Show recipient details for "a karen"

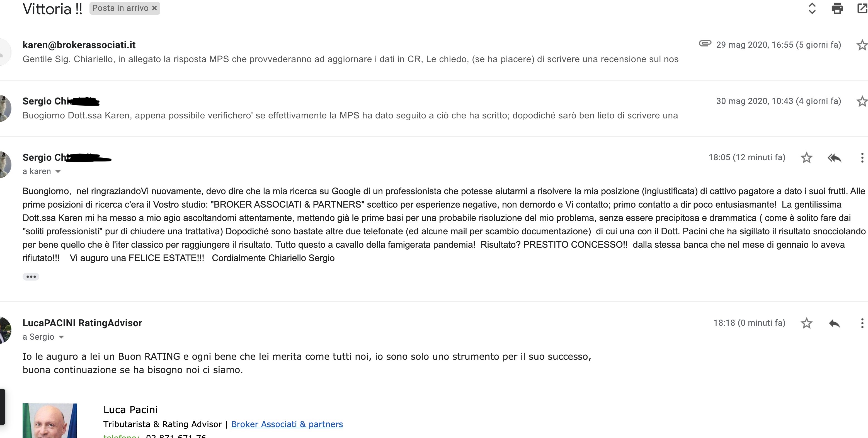(x=58, y=171)
